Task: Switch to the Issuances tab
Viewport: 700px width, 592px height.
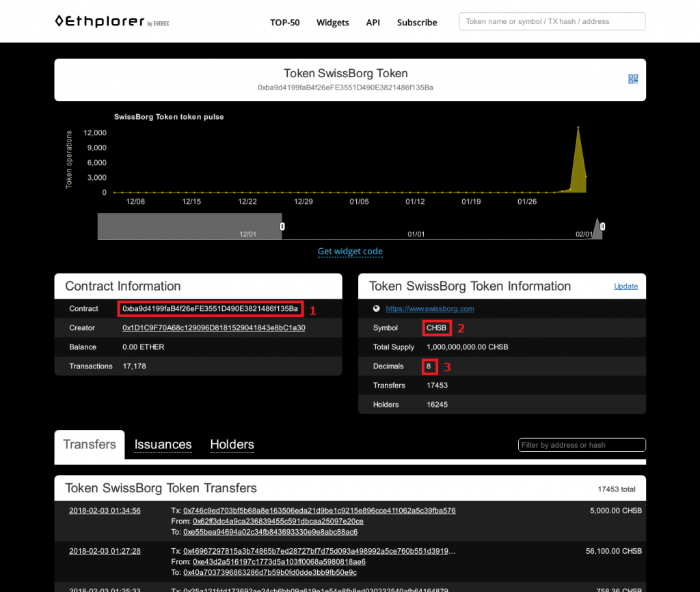Action: click(163, 444)
